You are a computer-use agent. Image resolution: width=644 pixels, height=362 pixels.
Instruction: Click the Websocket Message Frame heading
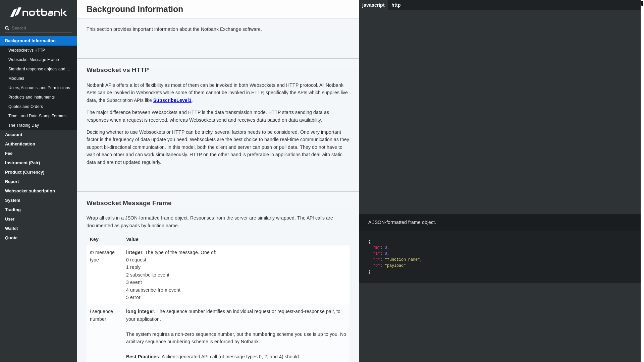coord(129,203)
